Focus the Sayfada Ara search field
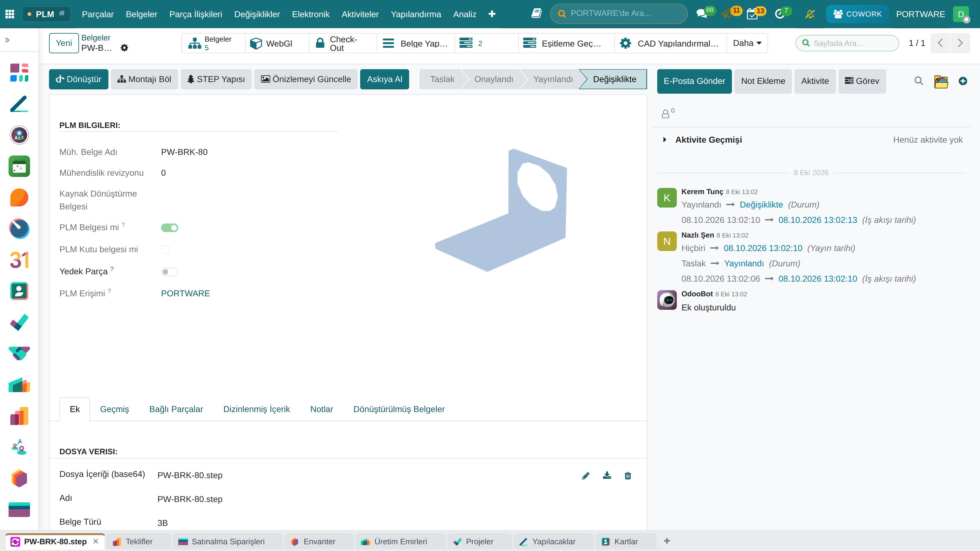Image resolution: width=980 pixels, height=551 pixels. click(848, 43)
